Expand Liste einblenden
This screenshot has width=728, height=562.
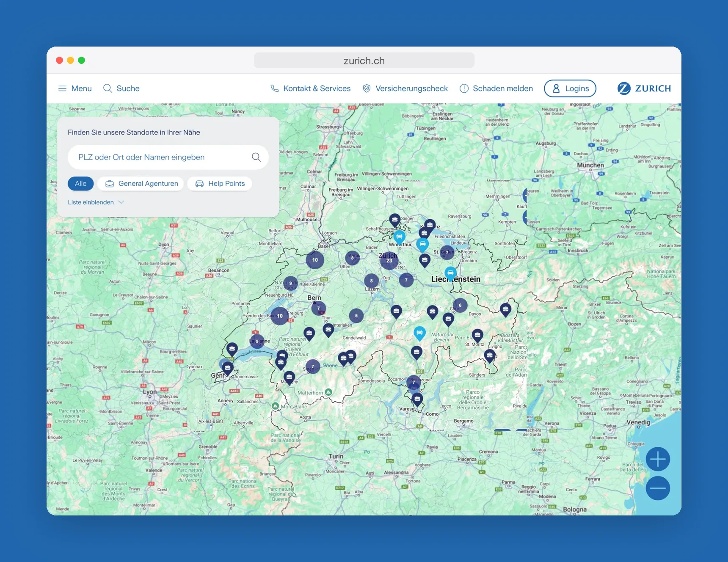pos(96,202)
